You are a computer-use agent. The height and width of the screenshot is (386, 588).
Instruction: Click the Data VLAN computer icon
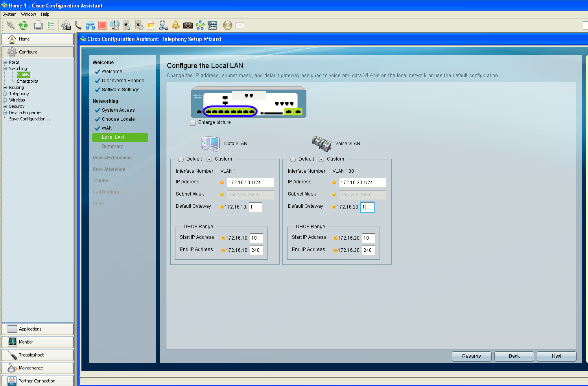210,144
